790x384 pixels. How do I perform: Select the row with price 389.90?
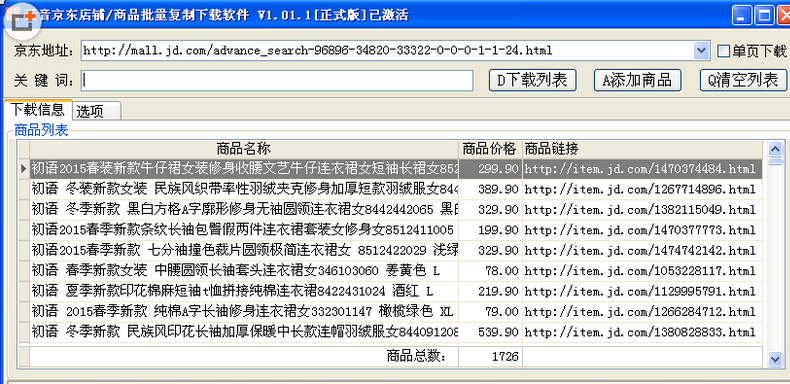(x=396, y=189)
